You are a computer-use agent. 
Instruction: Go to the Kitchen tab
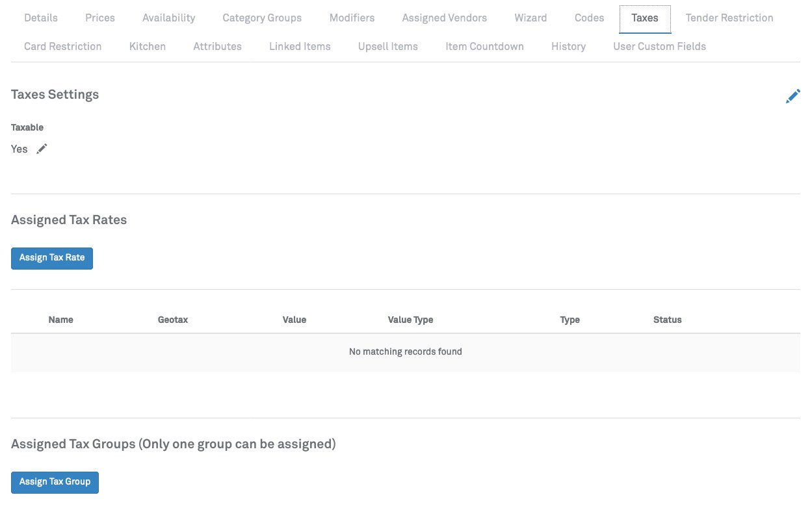coord(148,47)
